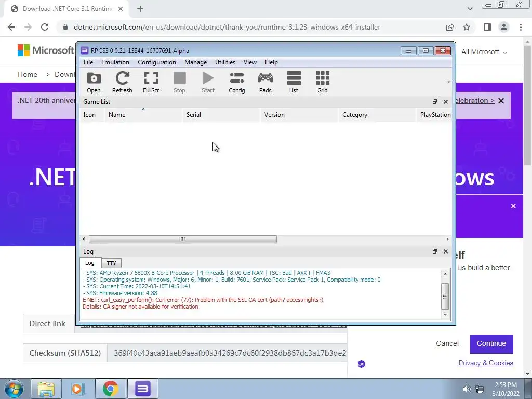The image size is (532, 399).
Task: Click the Icon column header
Action: pos(91,115)
